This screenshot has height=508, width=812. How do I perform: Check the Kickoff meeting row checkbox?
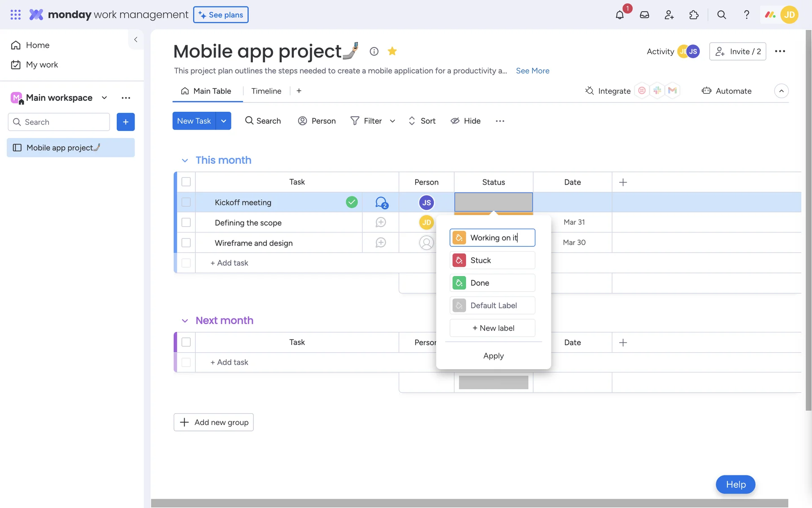[x=186, y=202]
